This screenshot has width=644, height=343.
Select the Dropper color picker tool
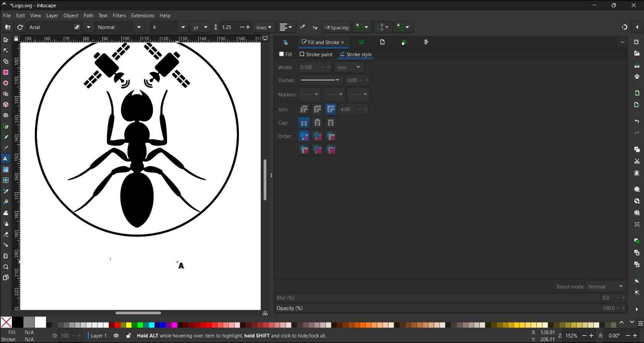(x=6, y=191)
